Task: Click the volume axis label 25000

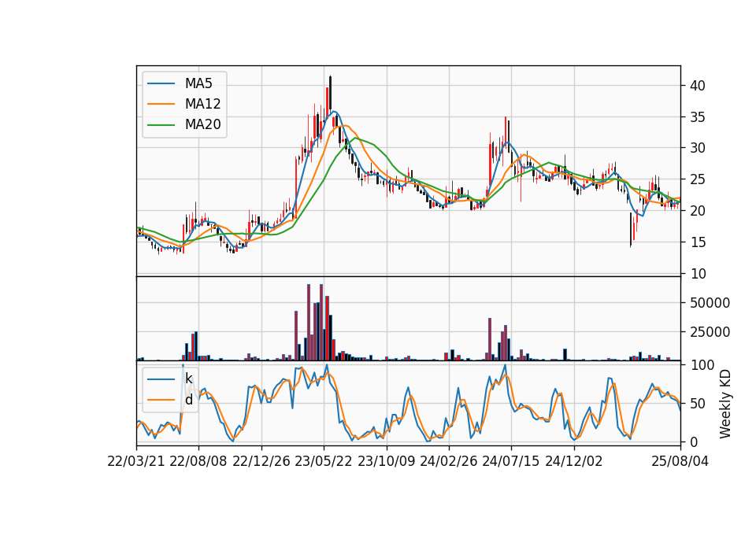Action: point(710,332)
